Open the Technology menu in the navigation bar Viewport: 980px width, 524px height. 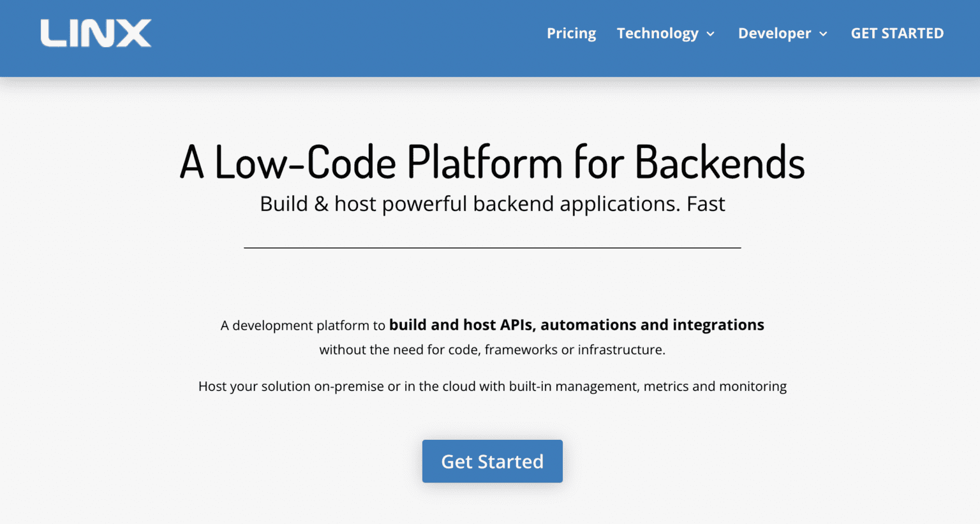[658, 33]
